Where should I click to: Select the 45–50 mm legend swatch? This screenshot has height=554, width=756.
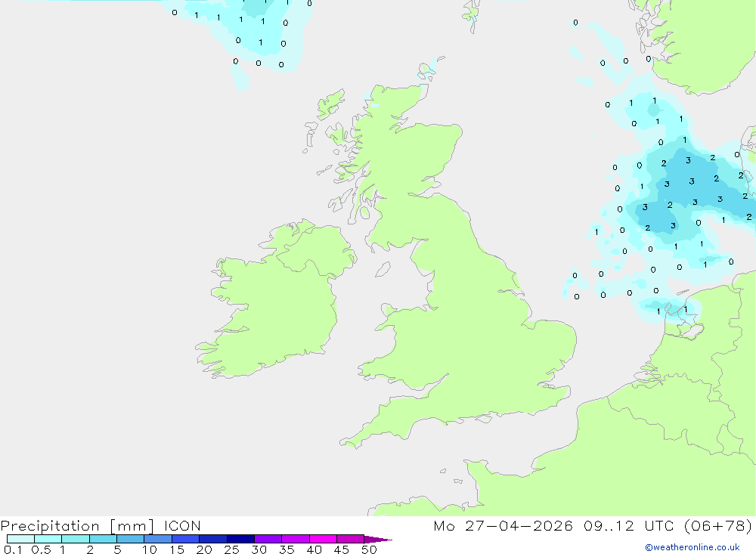[x=350, y=539]
